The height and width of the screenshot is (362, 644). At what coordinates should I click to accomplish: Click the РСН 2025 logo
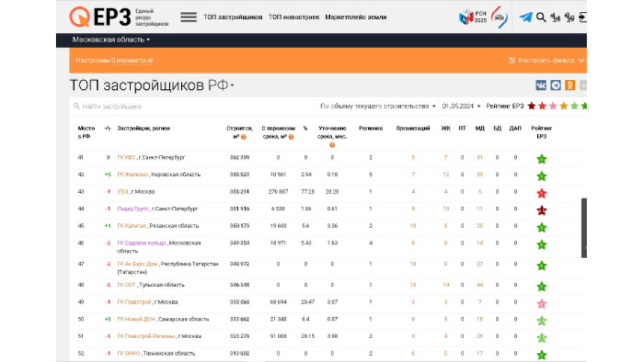467,17
